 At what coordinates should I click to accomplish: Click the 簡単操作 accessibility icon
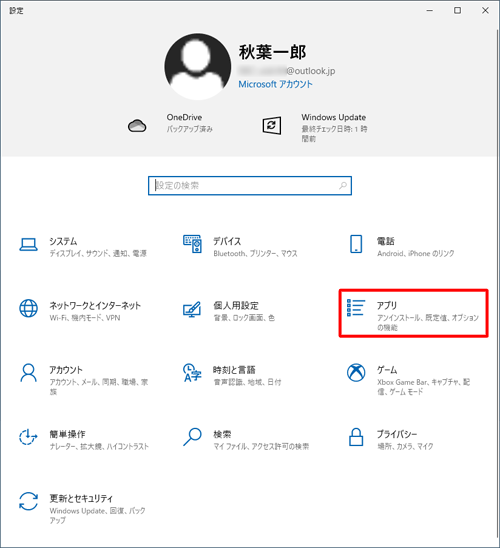(x=28, y=437)
